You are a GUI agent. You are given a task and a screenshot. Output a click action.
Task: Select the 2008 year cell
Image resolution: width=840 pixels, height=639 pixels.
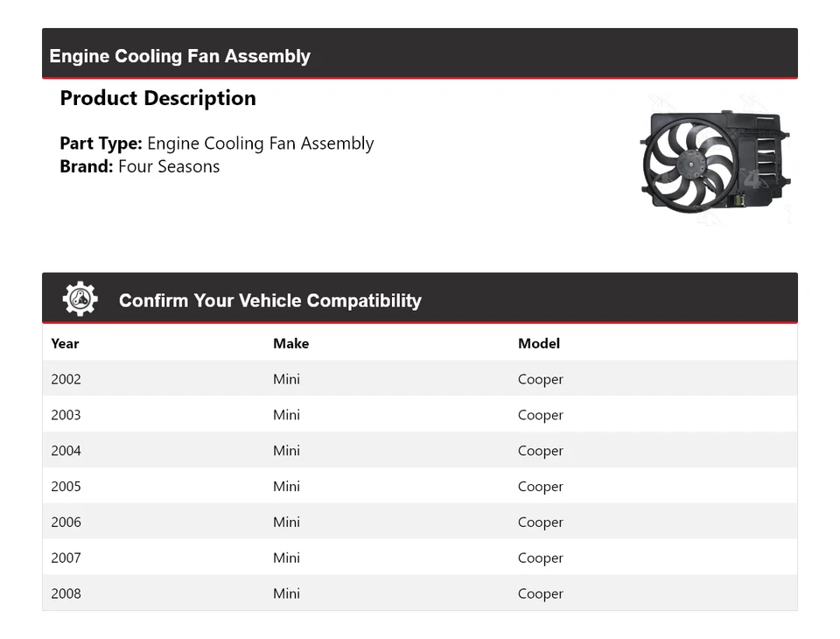coord(66,593)
